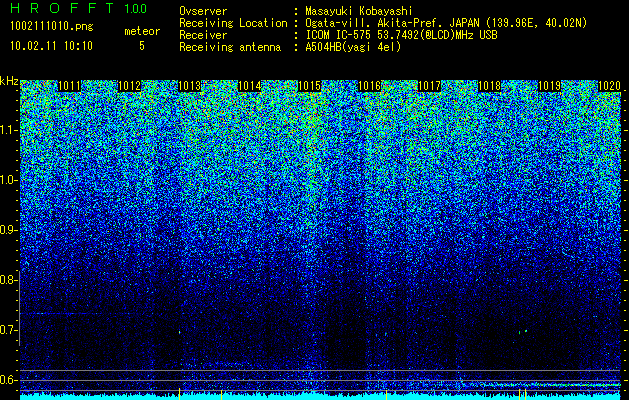Select the 1011 time label
The image size is (629, 400).
pos(69,86)
